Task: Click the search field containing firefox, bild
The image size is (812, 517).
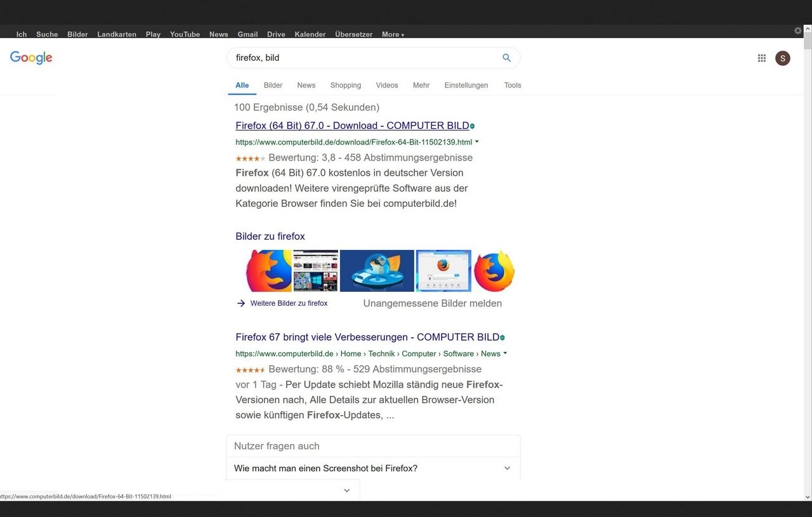Action: (x=362, y=58)
